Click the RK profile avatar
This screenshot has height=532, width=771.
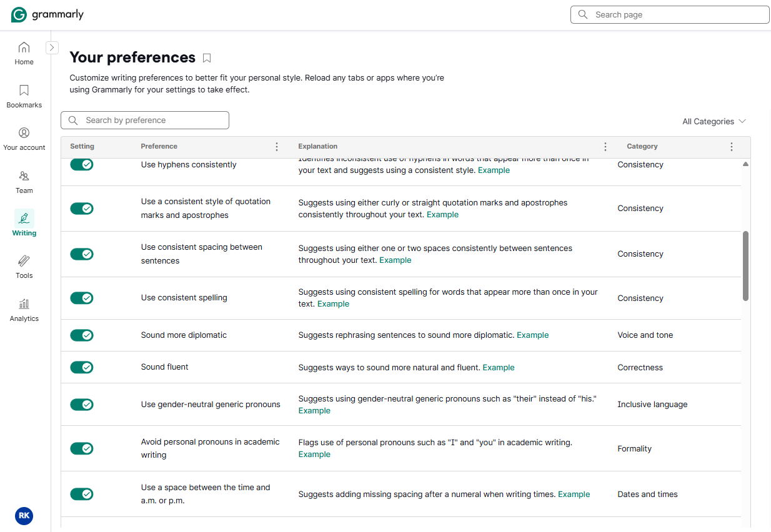(24, 516)
